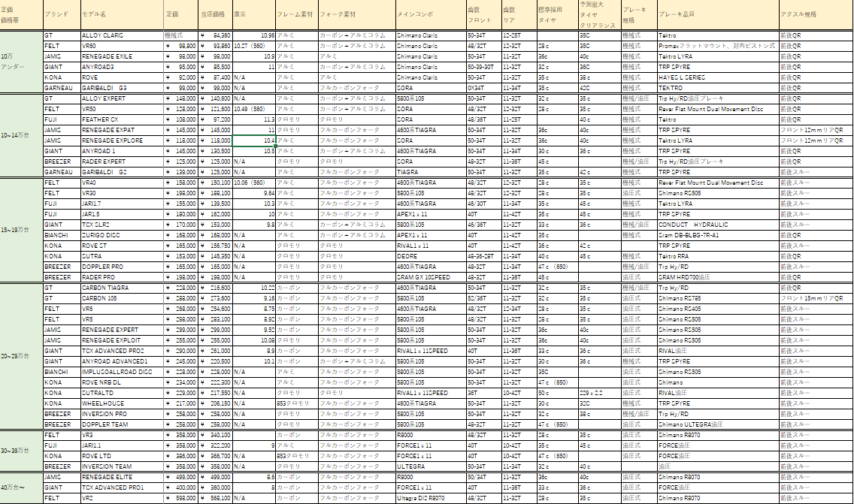Click the アクスル規格 header cell
Screen dimensions: 854x504
[x=815, y=14]
